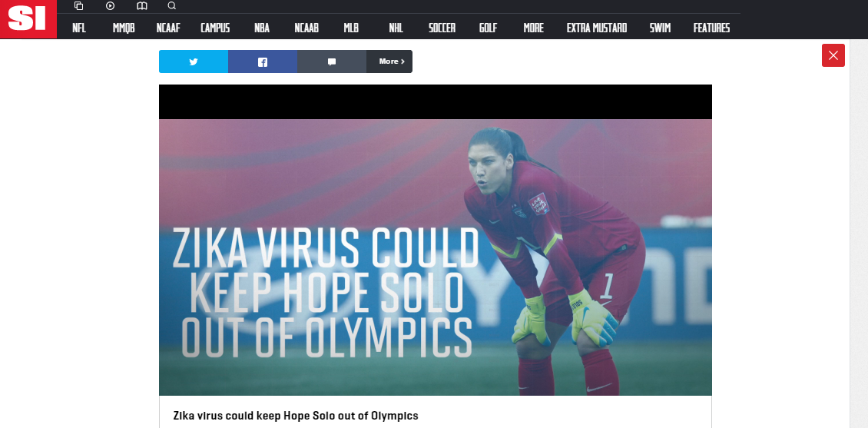Go to NFL section

[x=79, y=28]
